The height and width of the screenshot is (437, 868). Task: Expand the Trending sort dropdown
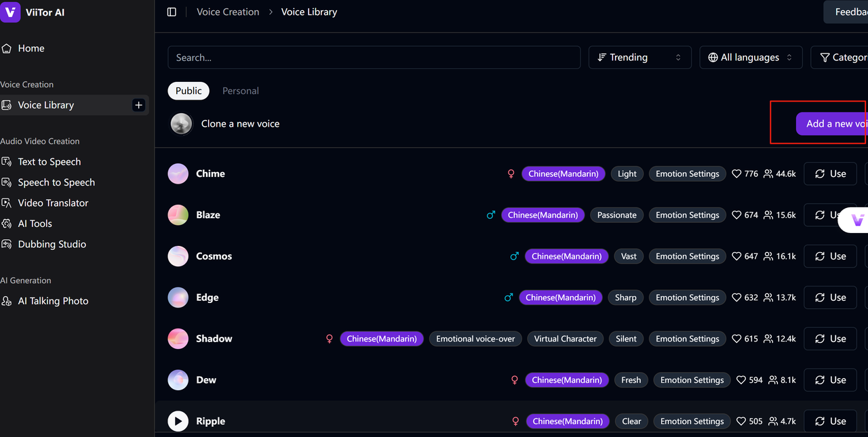[639, 58]
